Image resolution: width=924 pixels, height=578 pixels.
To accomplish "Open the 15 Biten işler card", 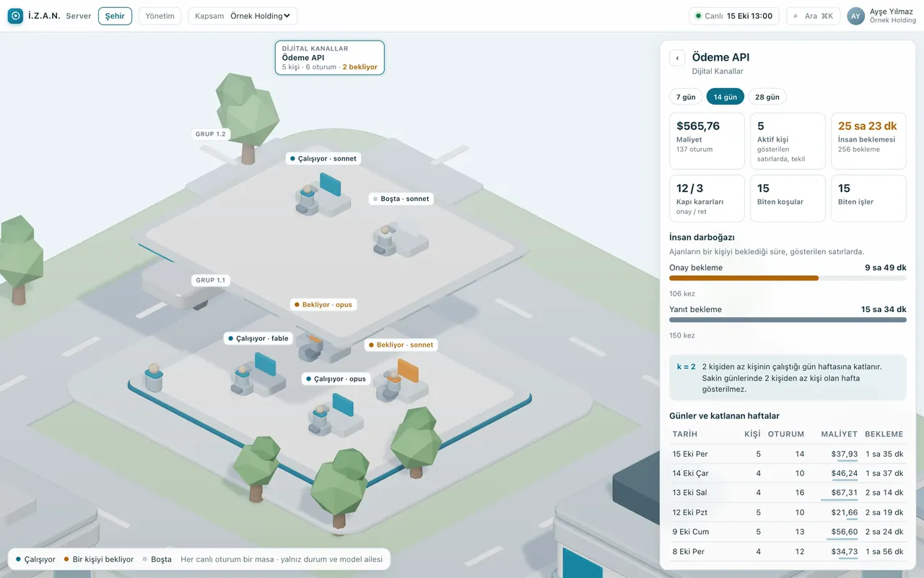I will click(x=868, y=198).
